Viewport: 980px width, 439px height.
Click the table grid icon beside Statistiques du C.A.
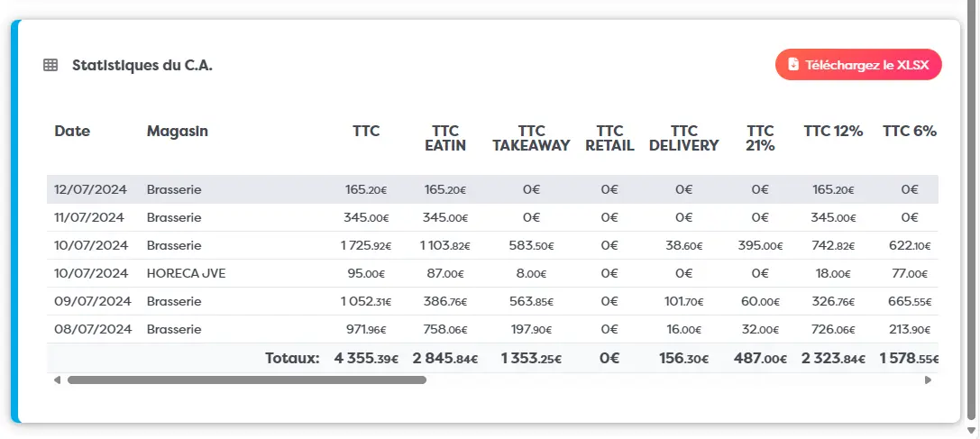coord(50,65)
